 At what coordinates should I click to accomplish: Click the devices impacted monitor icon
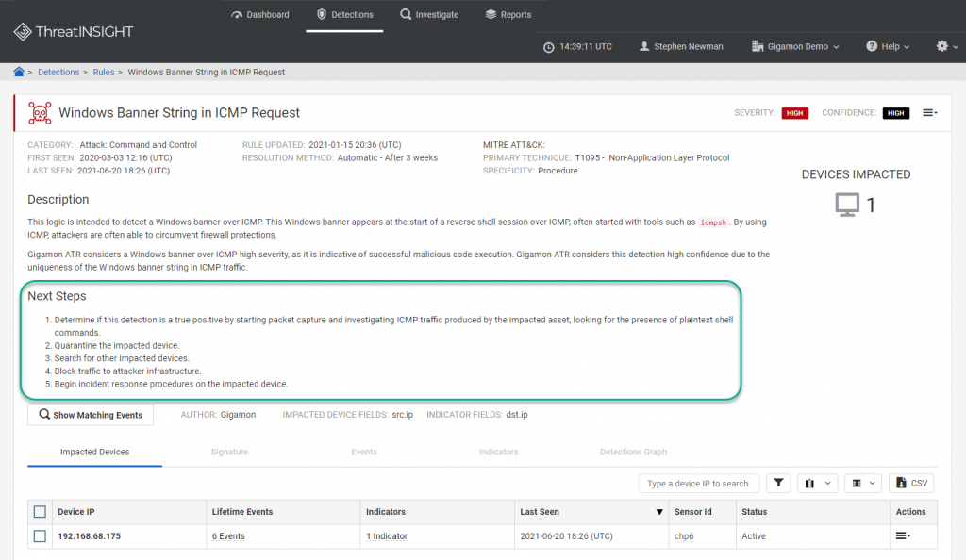click(847, 205)
